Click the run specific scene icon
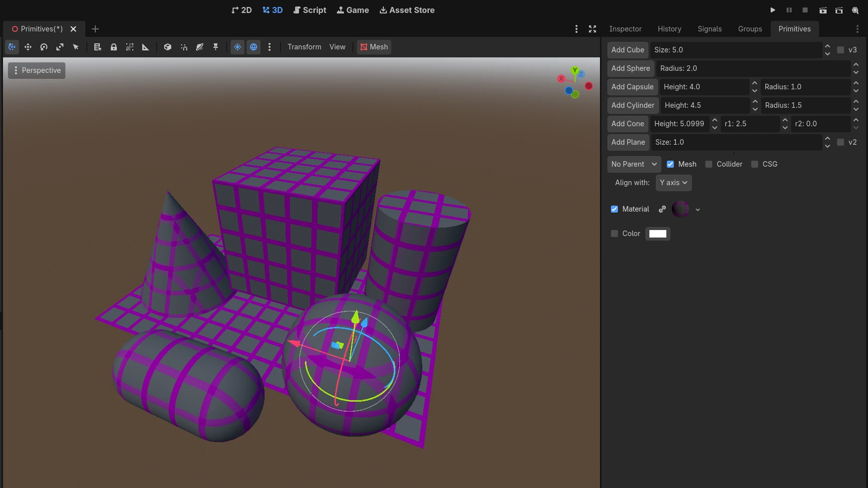The width and height of the screenshot is (868, 488). pyautogui.click(x=839, y=10)
